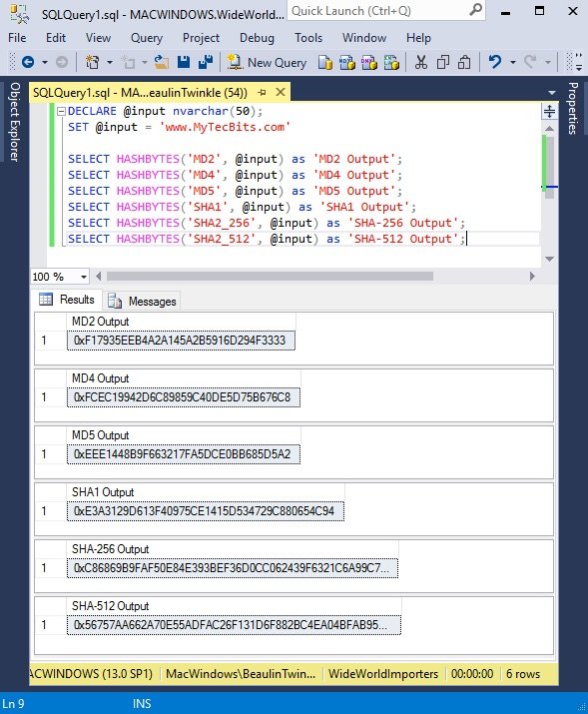This screenshot has height=714, width=588.
Task: Expand the Undo history dropdown arrow
Action: pos(513,62)
